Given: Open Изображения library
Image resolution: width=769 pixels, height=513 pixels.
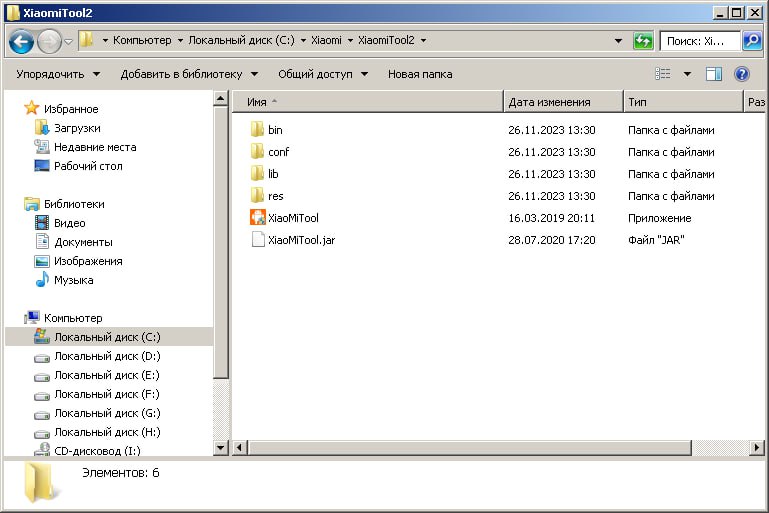Looking at the screenshot, I should click(x=87, y=261).
